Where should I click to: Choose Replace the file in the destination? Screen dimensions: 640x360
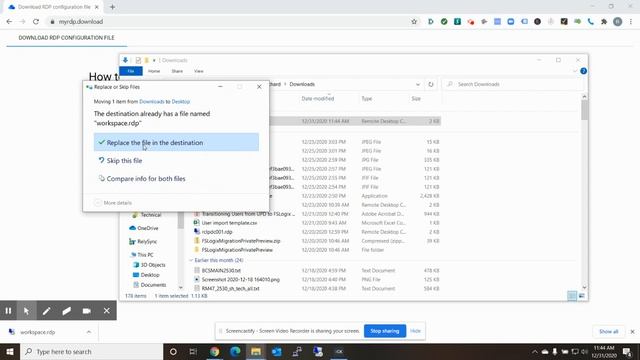click(176, 142)
